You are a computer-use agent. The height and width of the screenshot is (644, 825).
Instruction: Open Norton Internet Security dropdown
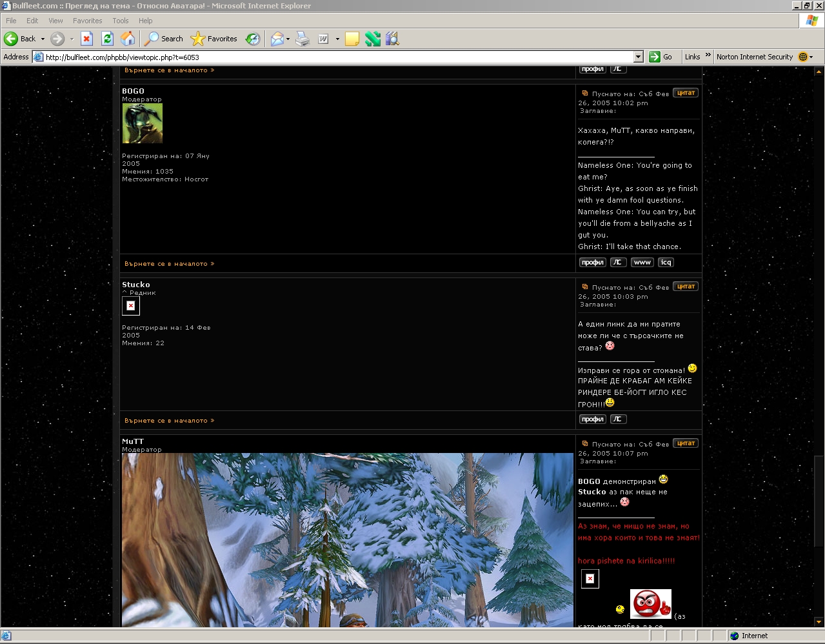click(x=811, y=57)
